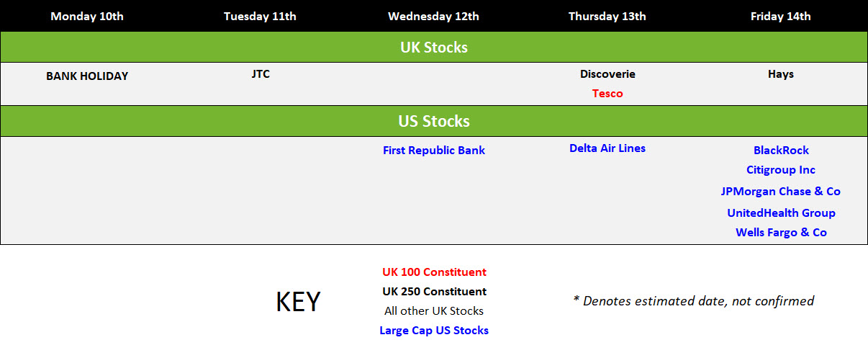This screenshot has height=358, width=868.
Task: Select the Monday 10th column header
Action: 87,16
